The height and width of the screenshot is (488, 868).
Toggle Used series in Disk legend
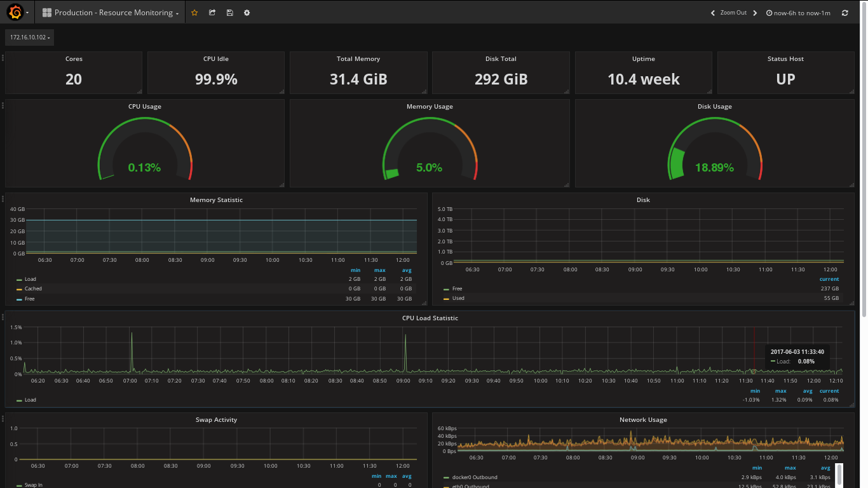(458, 298)
